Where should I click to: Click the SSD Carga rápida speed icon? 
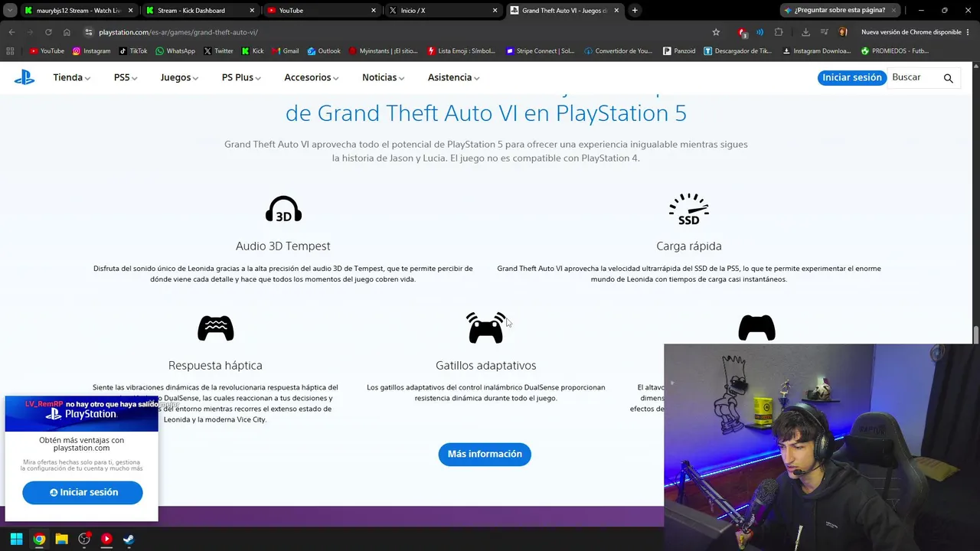tap(689, 209)
